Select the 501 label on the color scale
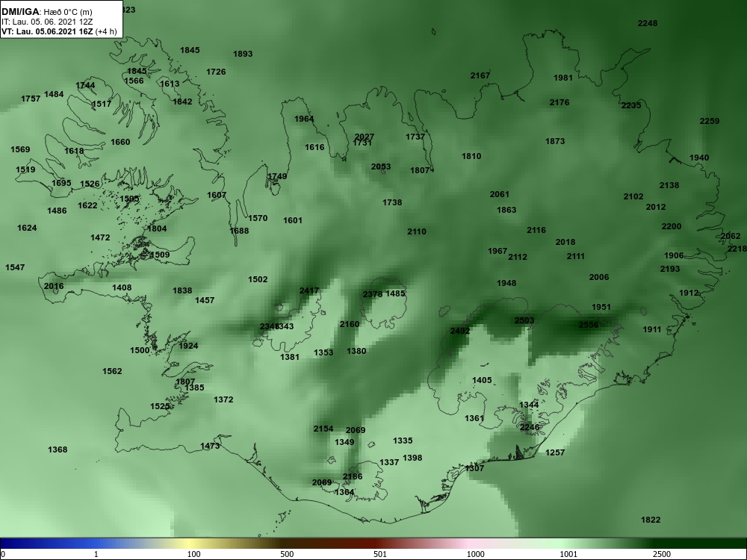This screenshot has width=747, height=560. point(380,554)
